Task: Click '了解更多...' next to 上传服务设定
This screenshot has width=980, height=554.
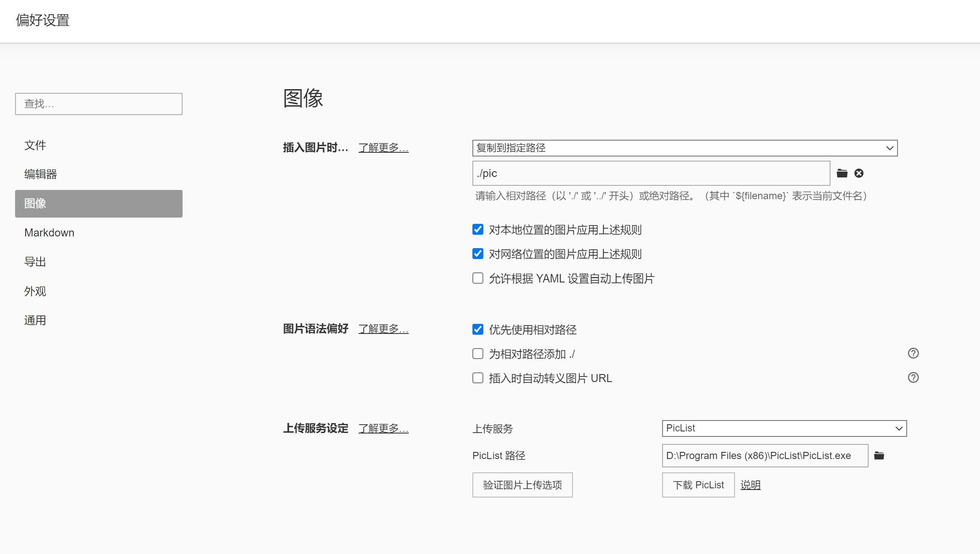Action: click(x=383, y=428)
